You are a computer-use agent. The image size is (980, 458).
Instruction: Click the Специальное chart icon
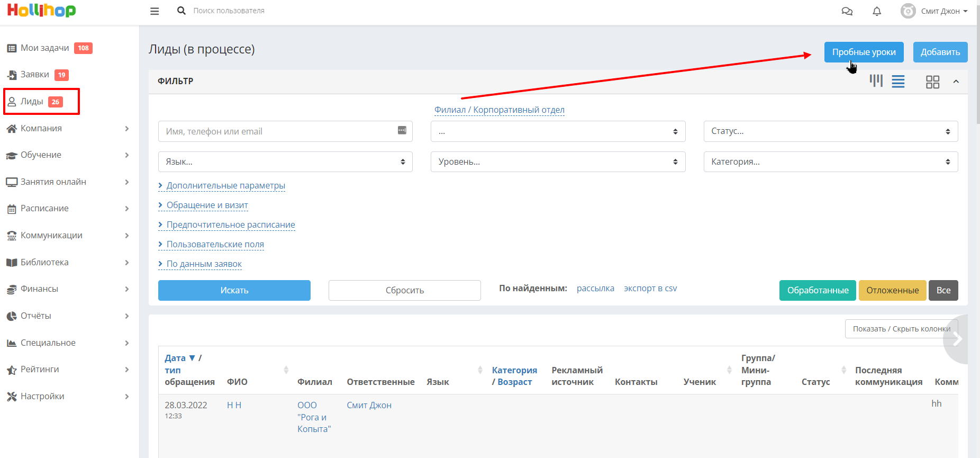coord(12,343)
